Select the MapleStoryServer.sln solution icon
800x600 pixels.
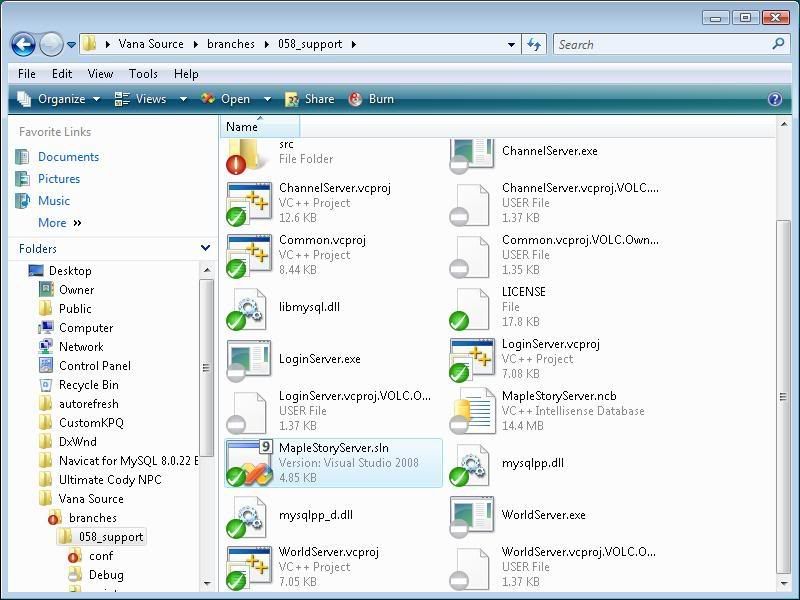249,463
